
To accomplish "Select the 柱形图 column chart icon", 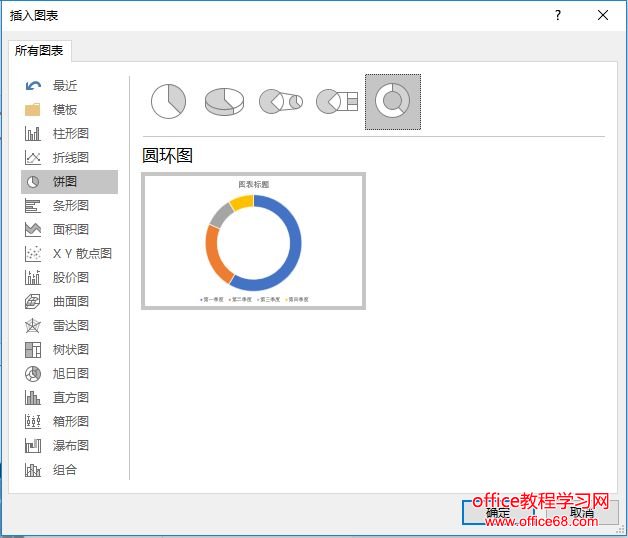I will click(32, 133).
